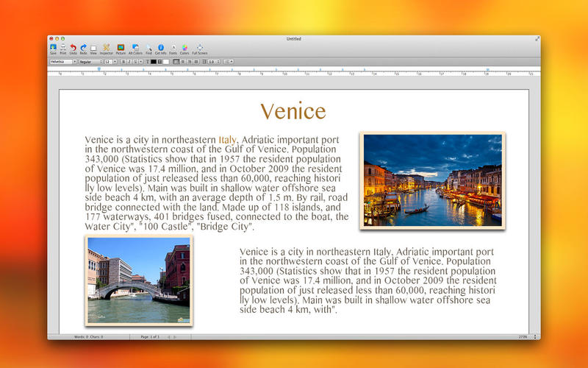The height and width of the screenshot is (368, 588).
Task: Click the Untitled window title
Action: click(293, 39)
